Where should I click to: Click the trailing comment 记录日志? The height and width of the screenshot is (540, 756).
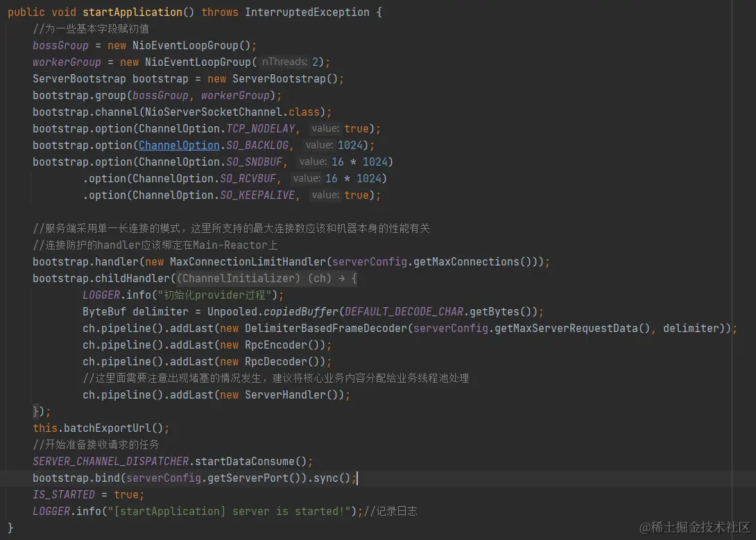[x=390, y=511]
